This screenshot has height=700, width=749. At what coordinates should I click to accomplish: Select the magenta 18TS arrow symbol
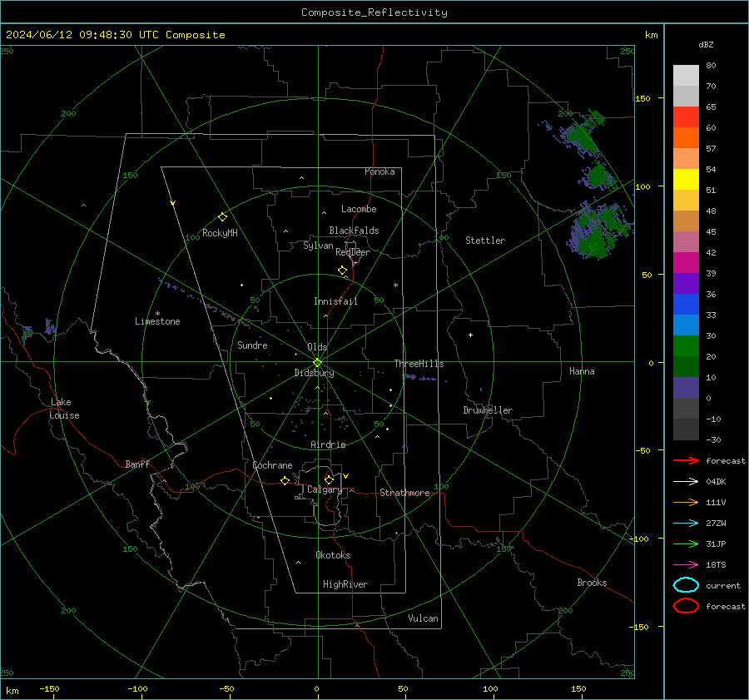click(x=686, y=565)
